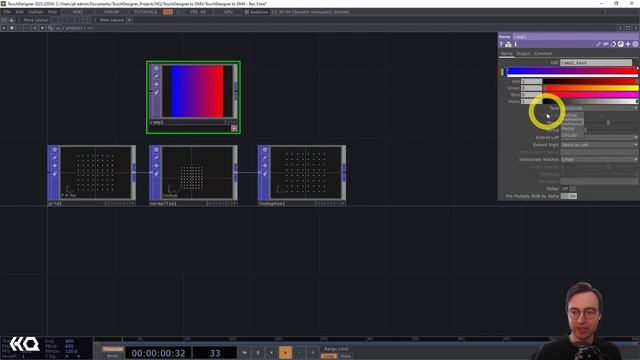Select the Beats display mode
Viewport: 640px width, 360px height.
[113, 356]
